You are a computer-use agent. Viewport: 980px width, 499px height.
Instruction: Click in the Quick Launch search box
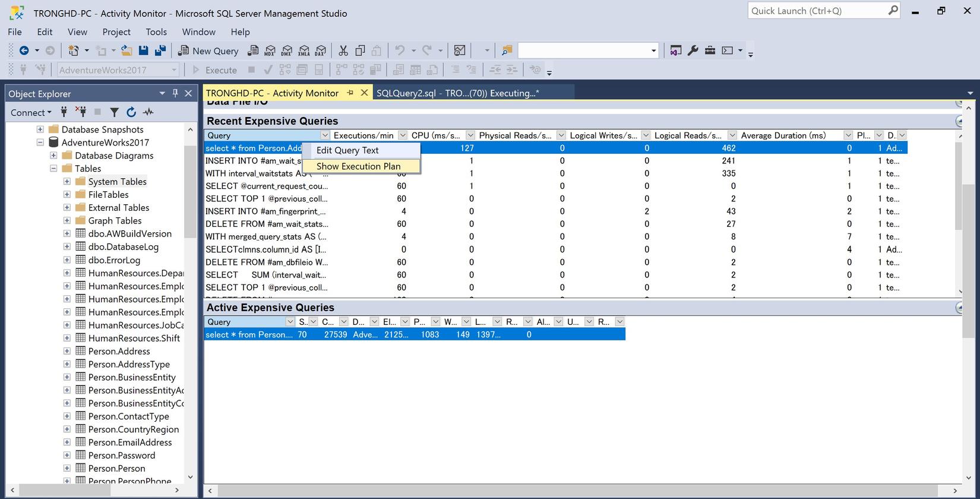coord(817,11)
